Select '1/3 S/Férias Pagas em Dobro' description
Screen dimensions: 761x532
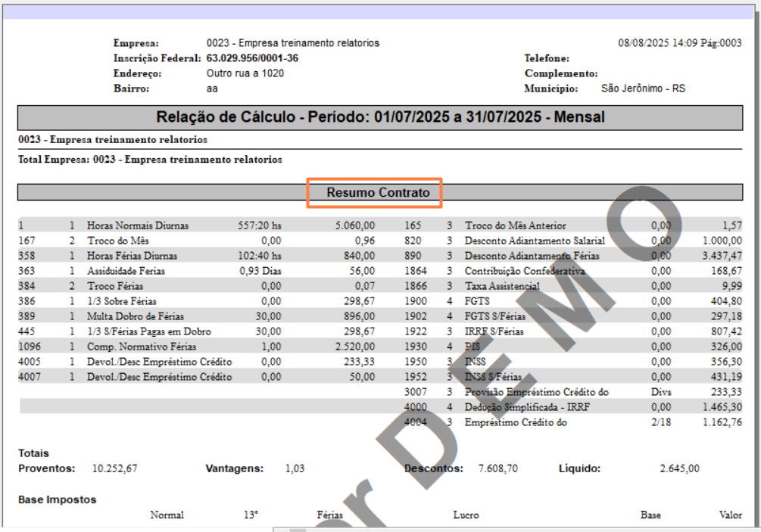click(x=149, y=331)
